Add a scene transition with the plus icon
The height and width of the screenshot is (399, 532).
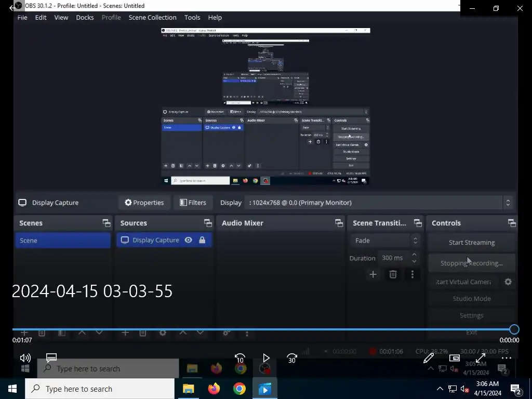373,274
